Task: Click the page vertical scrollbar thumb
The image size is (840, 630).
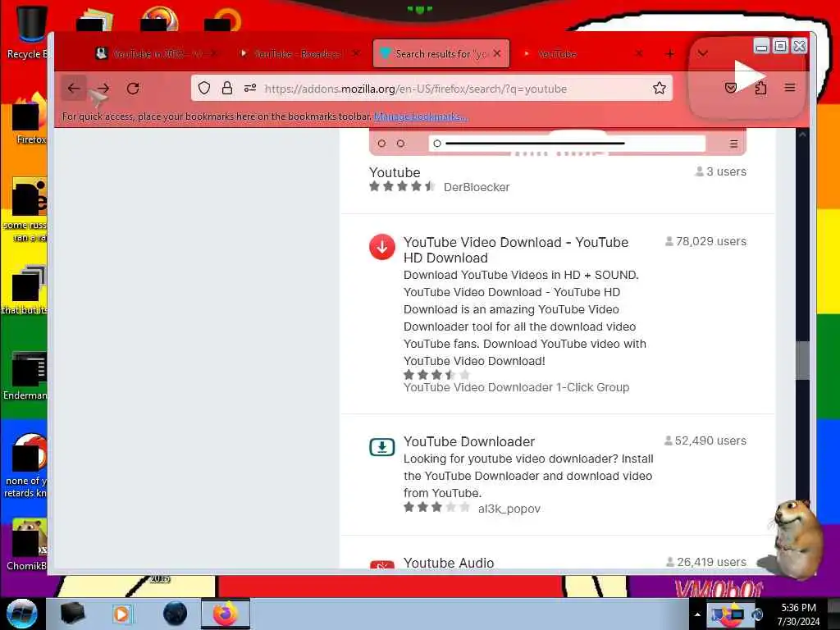Action: (802, 361)
